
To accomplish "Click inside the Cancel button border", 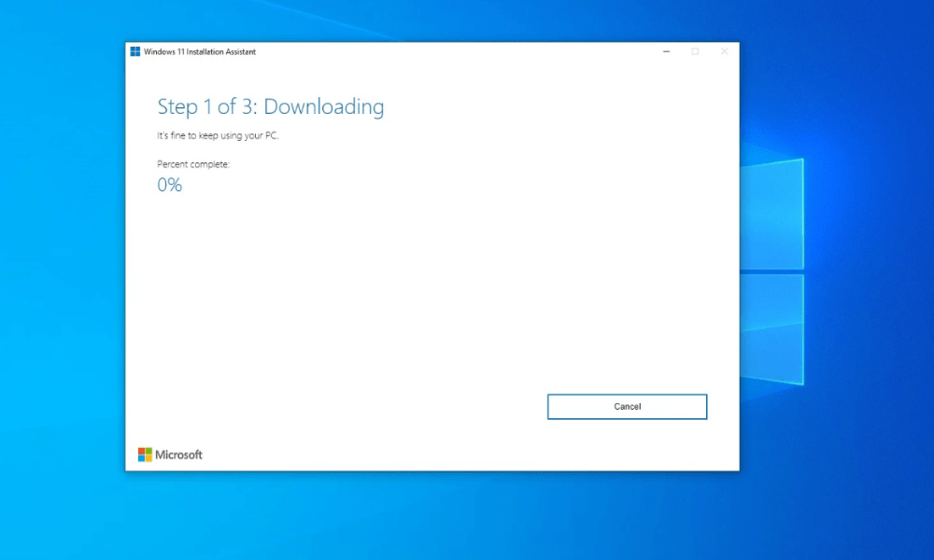I will pos(627,406).
